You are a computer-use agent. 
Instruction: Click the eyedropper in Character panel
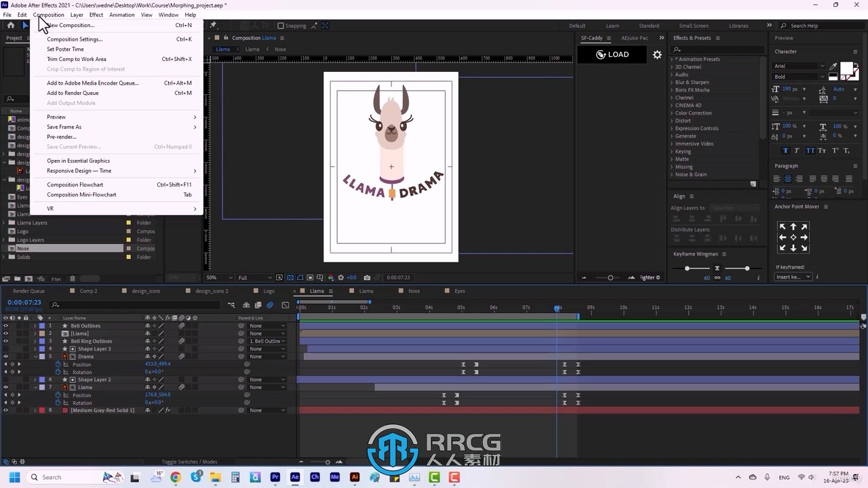pyautogui.click(x=833, y=66)
